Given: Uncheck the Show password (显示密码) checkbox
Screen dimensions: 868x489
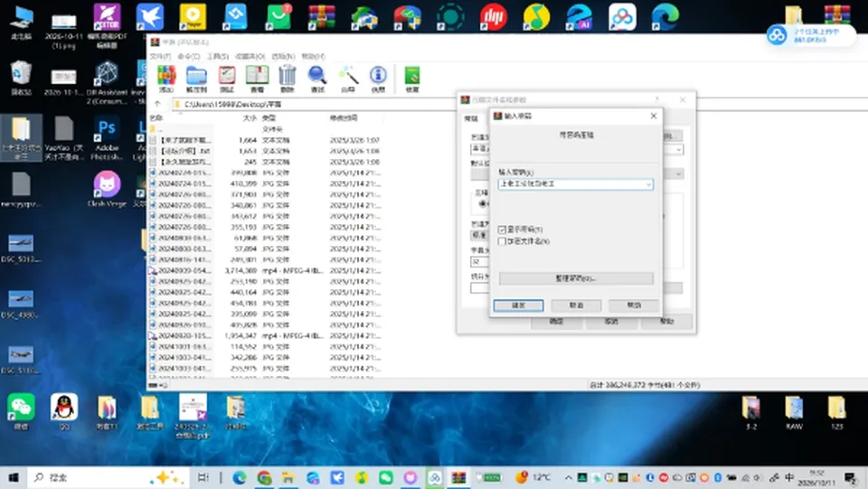Looking at the screenshot, I should (502, 230).
